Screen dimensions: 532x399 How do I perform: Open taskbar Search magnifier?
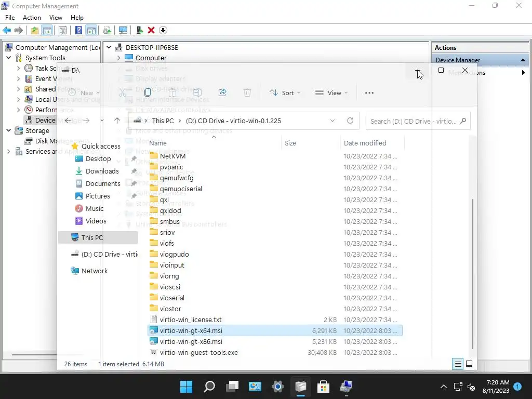click(209, 387)
